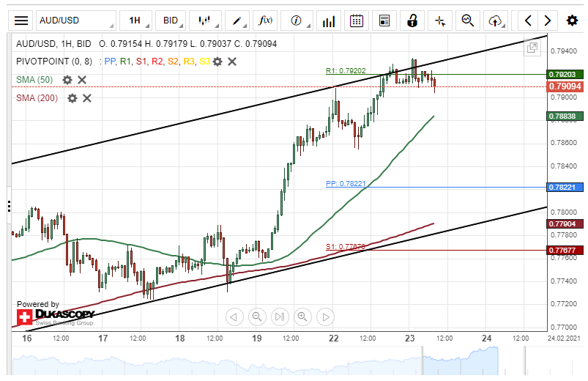Select the current price tag 0.79094
The image size is (588, 381).
tap(565, 86)
